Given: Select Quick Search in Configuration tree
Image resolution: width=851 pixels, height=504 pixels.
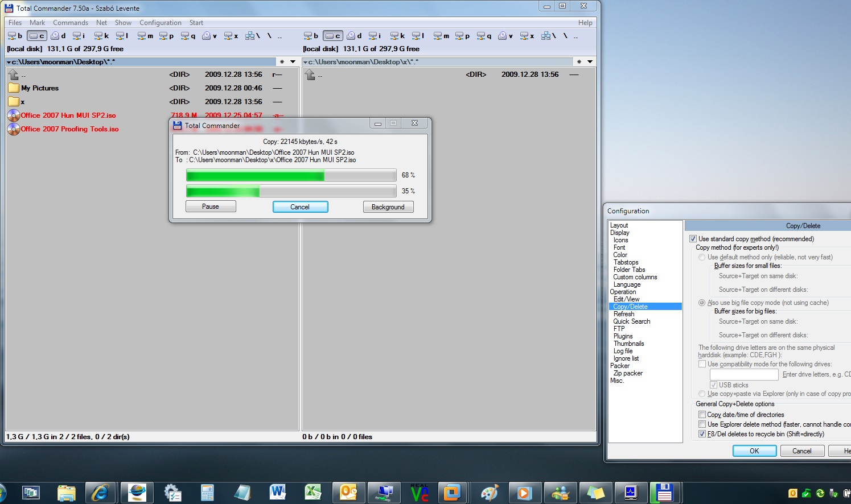Looking at the screenshot, I should pyautogui.click(x=632, y=321).
